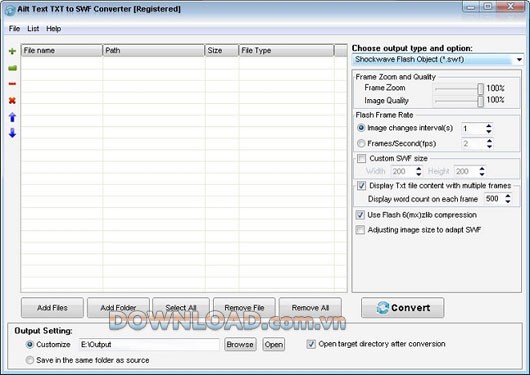The width and height of the screenshot is (530, 375).
Task: Click the green add-folder icon in sidebar
Action: [12, 68]
